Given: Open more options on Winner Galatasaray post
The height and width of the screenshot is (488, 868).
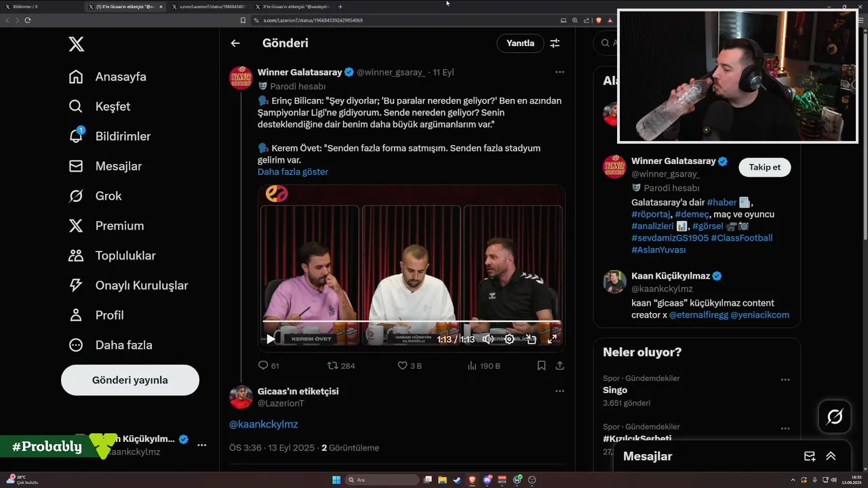Looking at the screenshot, I should coord(559,72).
